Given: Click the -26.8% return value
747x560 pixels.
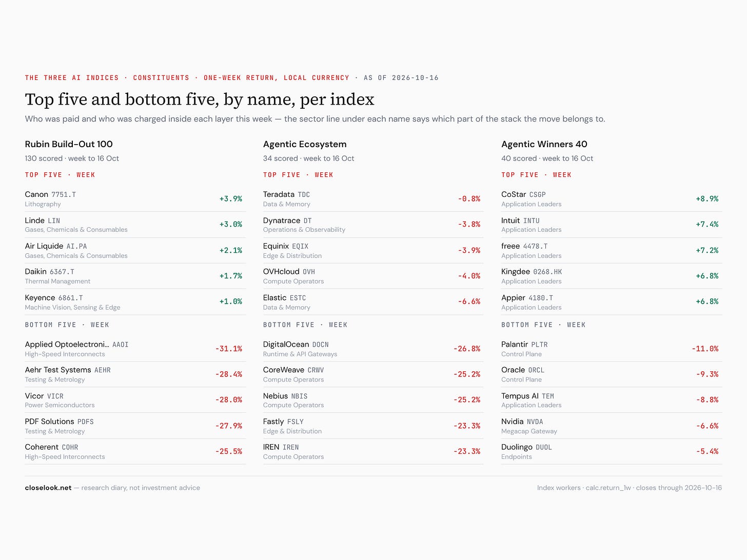Looking at the screenshot, I should tap(467, 349).
